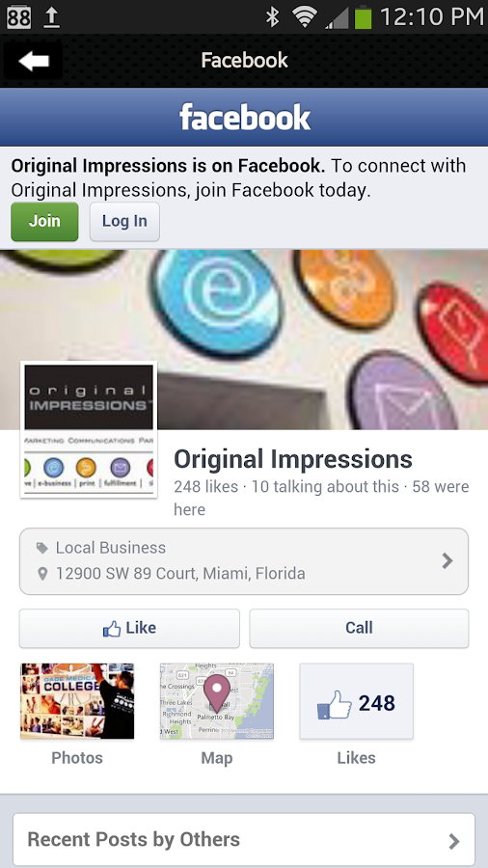This screenshot has width=488, height=868.
Task: Click the green Join button
Action: click(x=44, y=222)
